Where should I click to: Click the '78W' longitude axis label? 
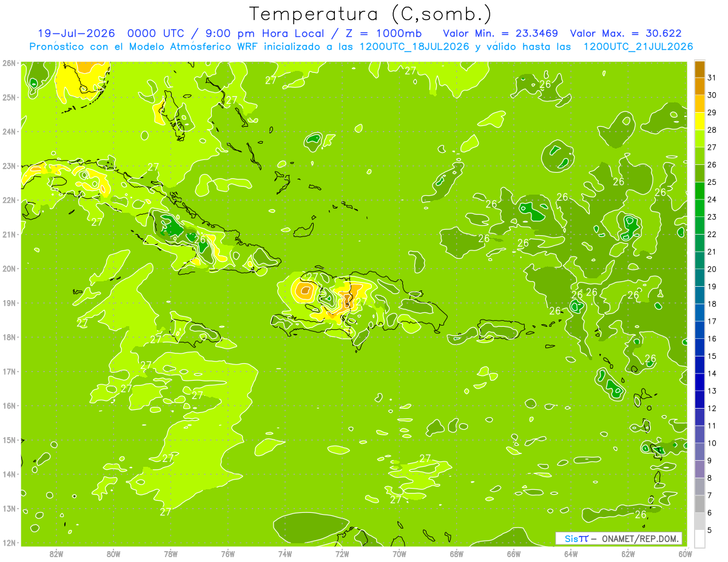[170, 554]
